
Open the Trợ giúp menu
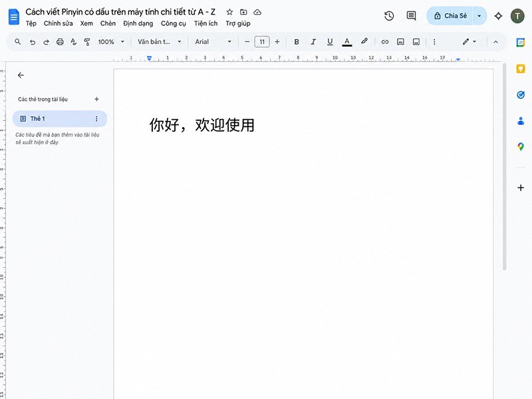pos(238,23)
